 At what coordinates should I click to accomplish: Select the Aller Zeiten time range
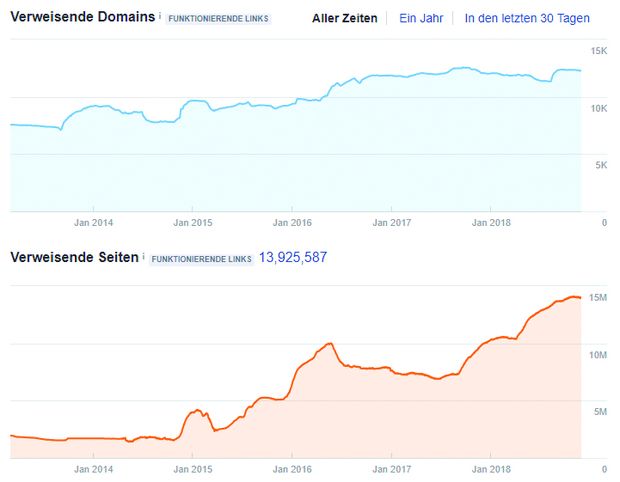click(344, 18)
